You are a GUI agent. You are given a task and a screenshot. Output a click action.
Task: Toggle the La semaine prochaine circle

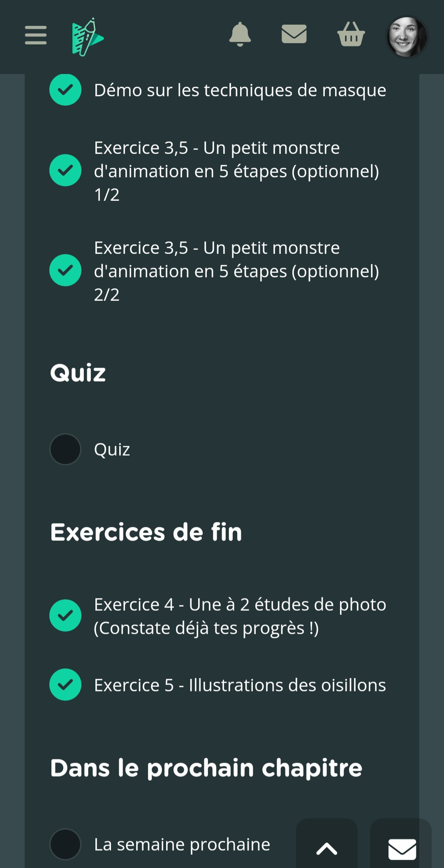pyautogui.click(x=65, y=844)
